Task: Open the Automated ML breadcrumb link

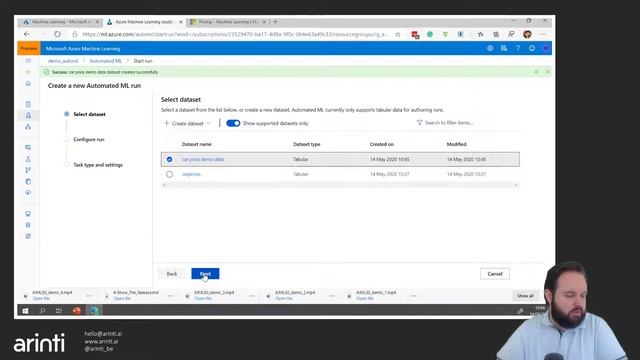Action: coord(106,61)
